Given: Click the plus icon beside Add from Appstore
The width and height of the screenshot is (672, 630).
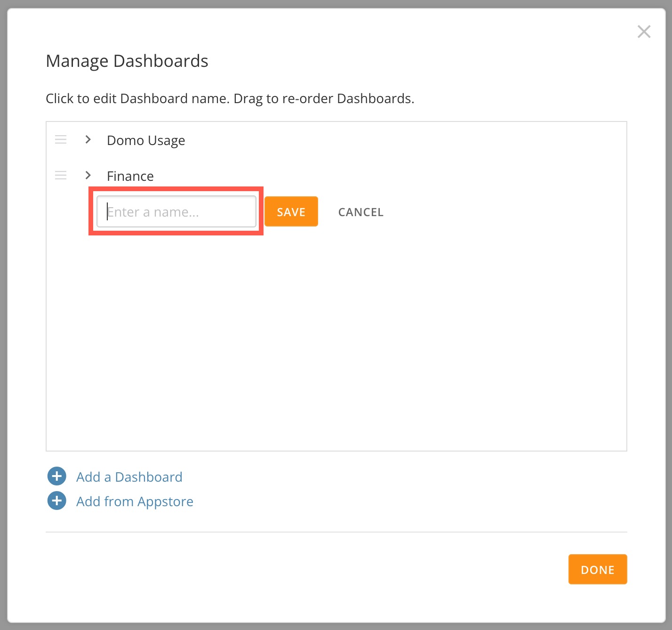Looking at the screenshot, I should point(56,501).
